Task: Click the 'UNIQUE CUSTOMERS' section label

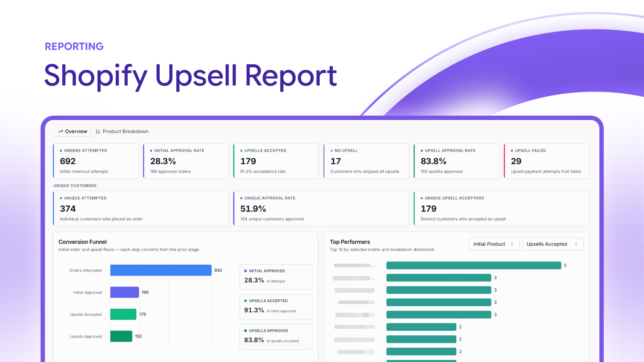Action: [75, 186]
